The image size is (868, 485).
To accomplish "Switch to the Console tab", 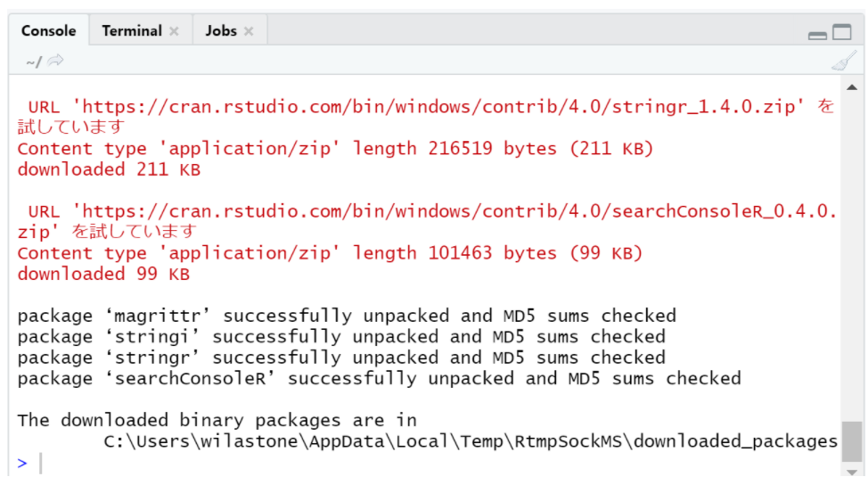I will [x=49, y=30].
